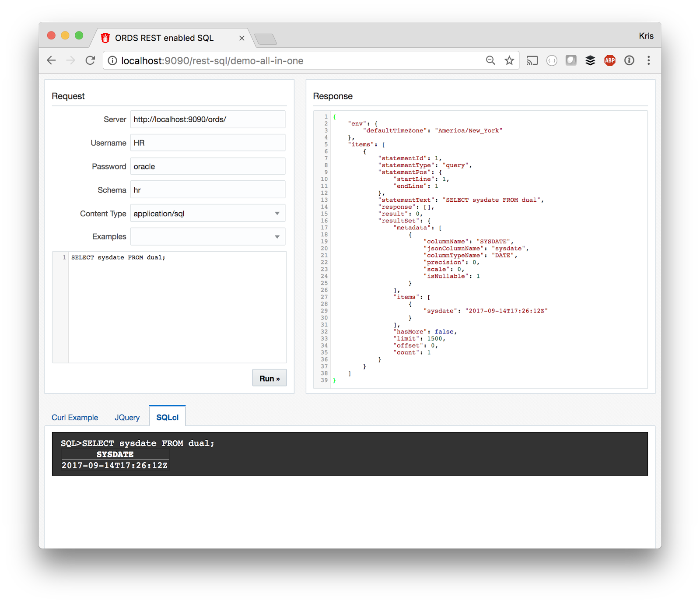Click the Request panel heading

coord(68,96)
